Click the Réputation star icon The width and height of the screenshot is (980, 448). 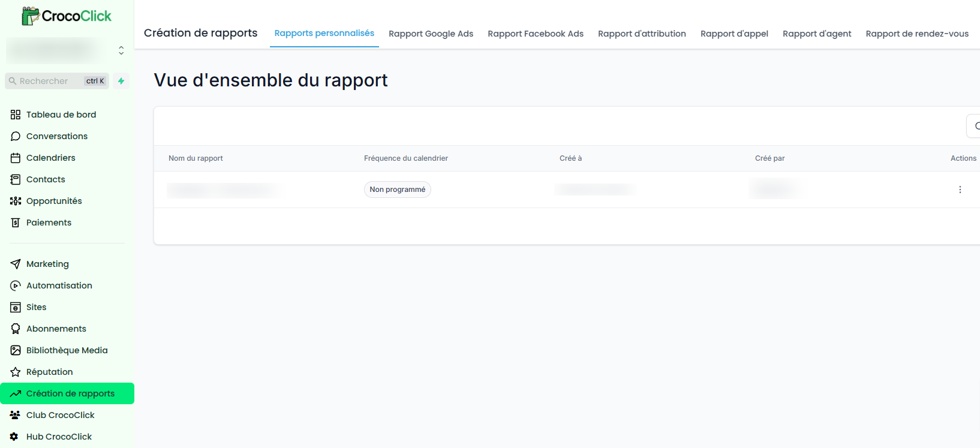(16, 372)
